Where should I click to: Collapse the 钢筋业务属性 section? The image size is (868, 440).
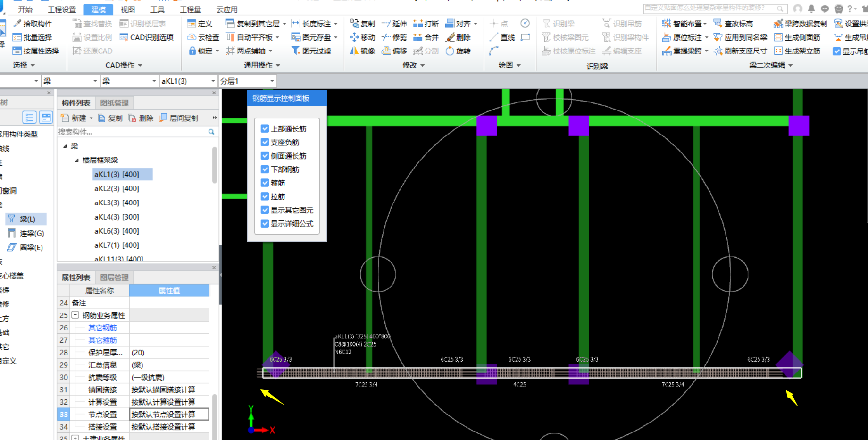75,315
